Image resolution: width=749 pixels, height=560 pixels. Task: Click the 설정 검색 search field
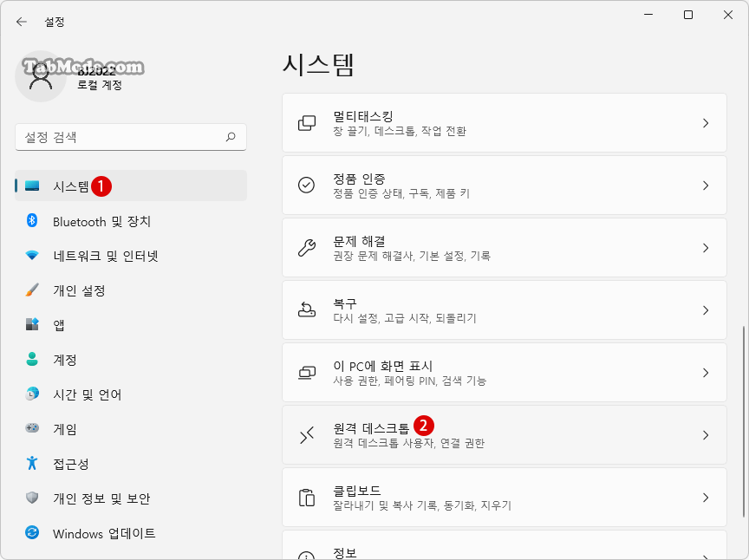click(x=131, y=137)
